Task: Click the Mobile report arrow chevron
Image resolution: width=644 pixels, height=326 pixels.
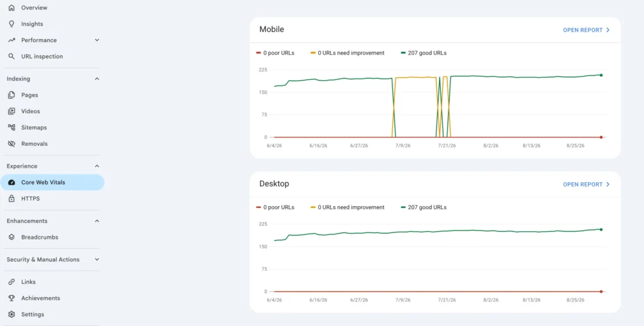Action: point(608,30)
